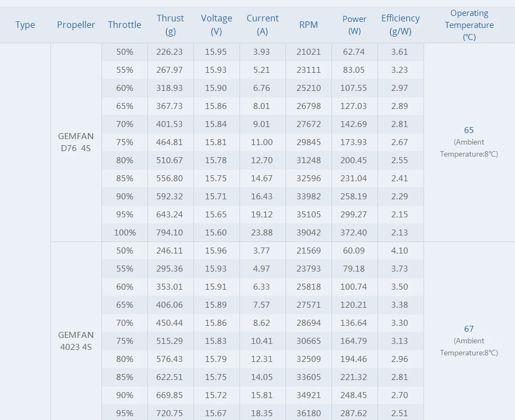The image size is (515, 420).
Task: Select the Propeller column header
Action: click(76, 25)
